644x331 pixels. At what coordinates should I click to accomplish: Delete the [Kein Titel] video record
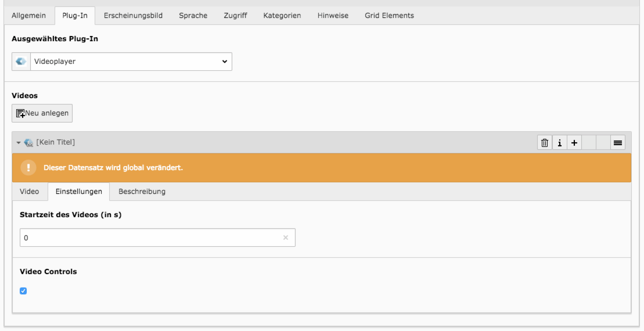click(545, 143)
